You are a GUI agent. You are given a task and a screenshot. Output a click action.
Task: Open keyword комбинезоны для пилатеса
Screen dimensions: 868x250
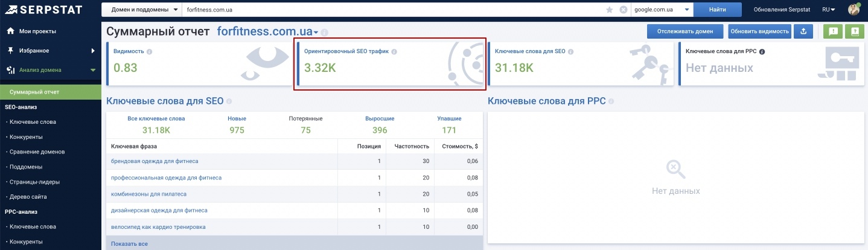[148, 194]
